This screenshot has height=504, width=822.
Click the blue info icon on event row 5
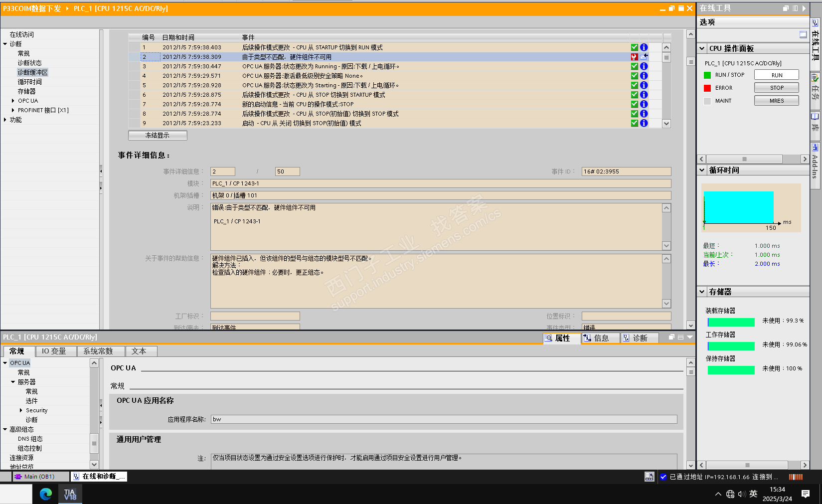pyautogui.click(x=644, y=85)
